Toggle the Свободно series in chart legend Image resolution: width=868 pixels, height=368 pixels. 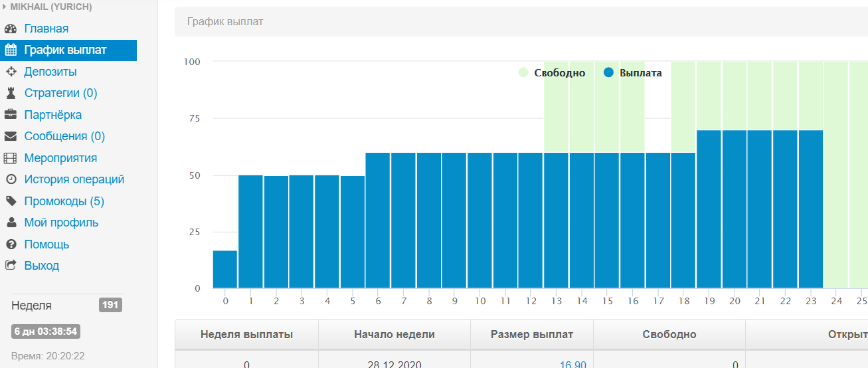click(x=552, y=73)
